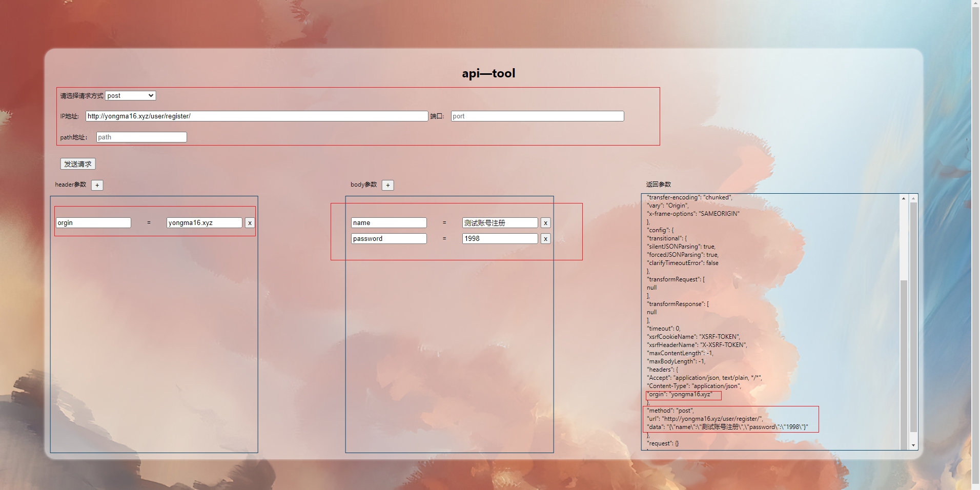The height and width of the screenshot is (490, 980).
Task: Click the path address input field
Action: [141, 137]
